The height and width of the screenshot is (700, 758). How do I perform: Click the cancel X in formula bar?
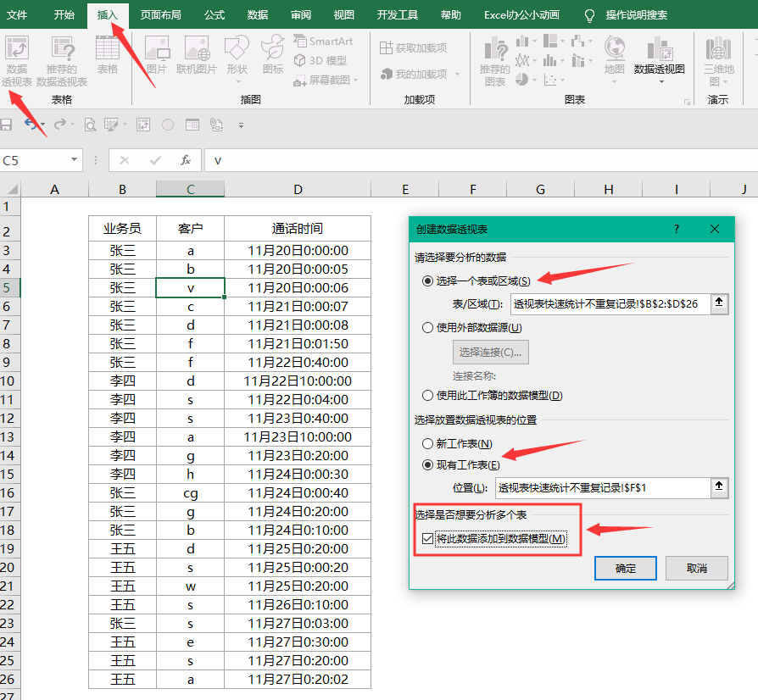tap(125, 160)
